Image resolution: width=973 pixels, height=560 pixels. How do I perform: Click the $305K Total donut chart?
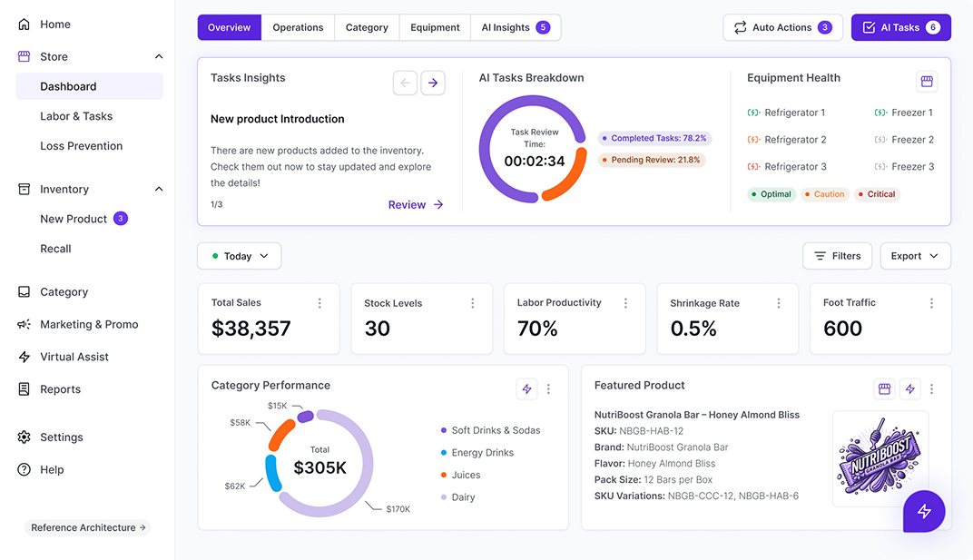pyautogui.click(x=319, y=463)
